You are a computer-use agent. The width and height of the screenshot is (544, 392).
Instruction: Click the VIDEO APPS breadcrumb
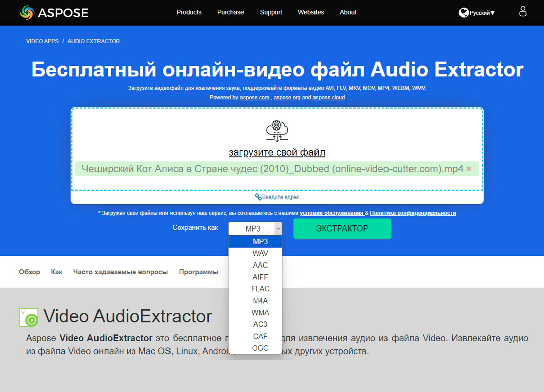pyautogui.click(x=42, y=41)
